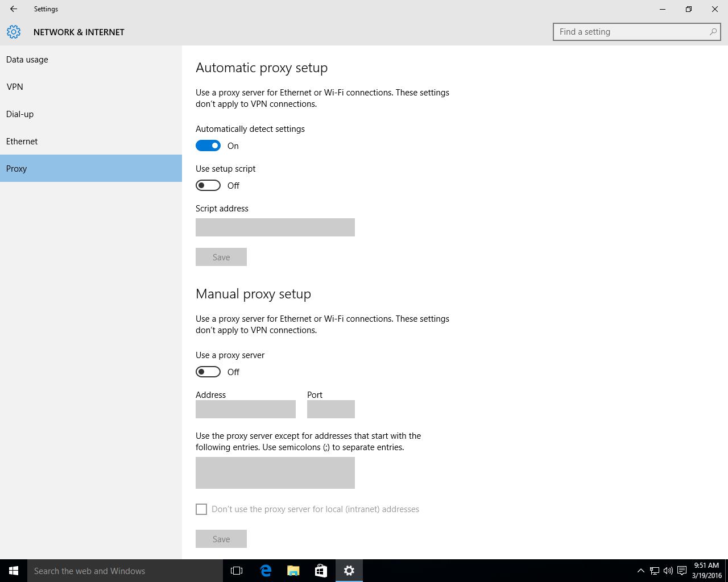Screen dimensions: 728x582
Task: Click Save under Manual proxy setup
Action: point(221,539)
